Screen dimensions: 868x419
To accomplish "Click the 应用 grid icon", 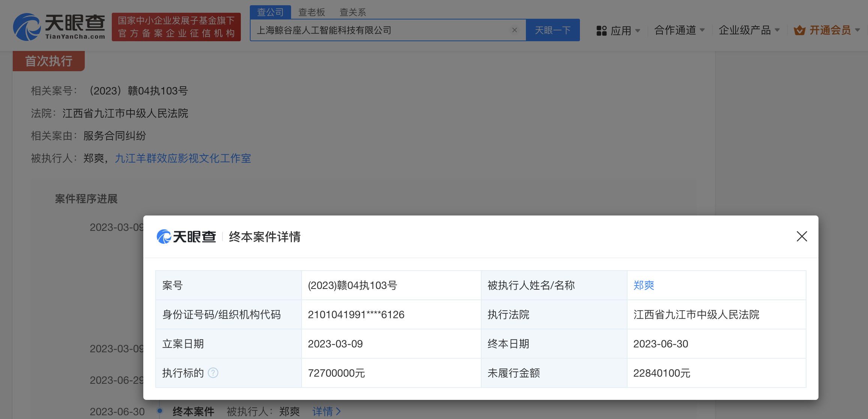I will 601,31.
